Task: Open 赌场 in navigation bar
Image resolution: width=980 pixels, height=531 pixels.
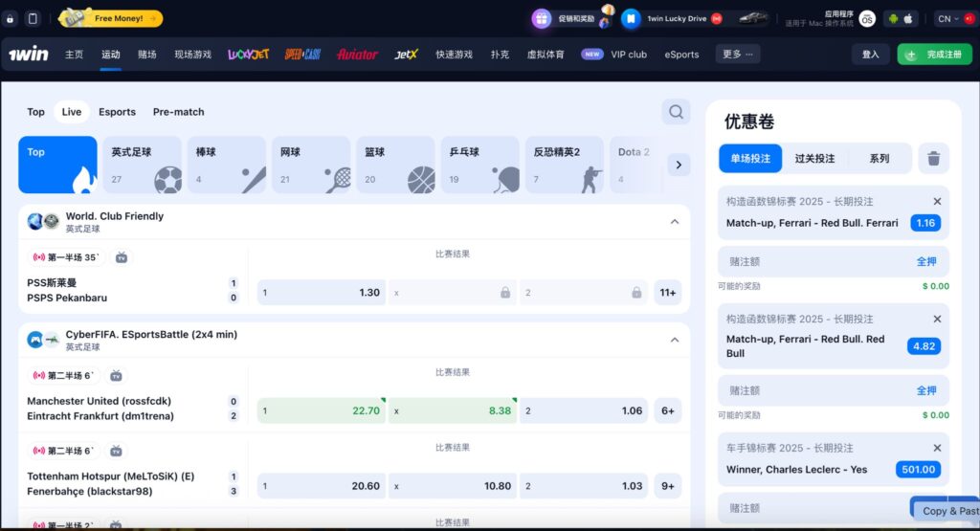Action: pyautogui.click(x=146, y=55)
